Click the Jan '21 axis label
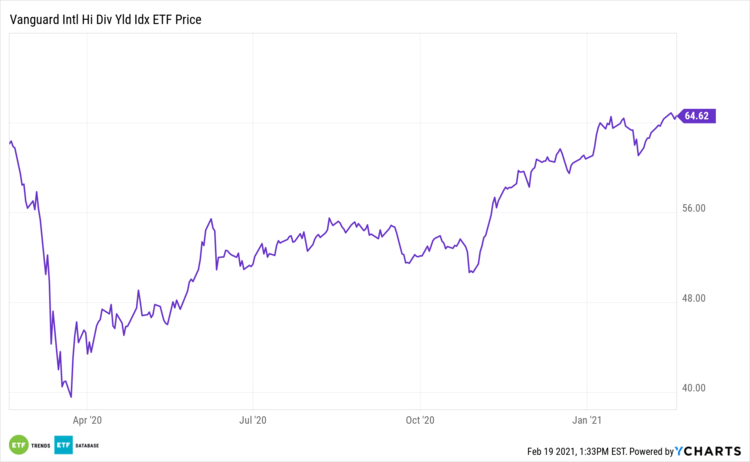 click(588, 422)
